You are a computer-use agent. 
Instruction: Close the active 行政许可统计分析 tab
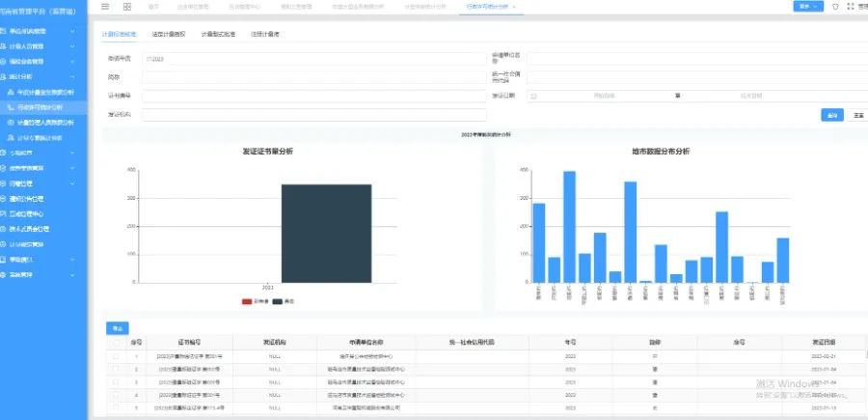[x=514, y=6]
